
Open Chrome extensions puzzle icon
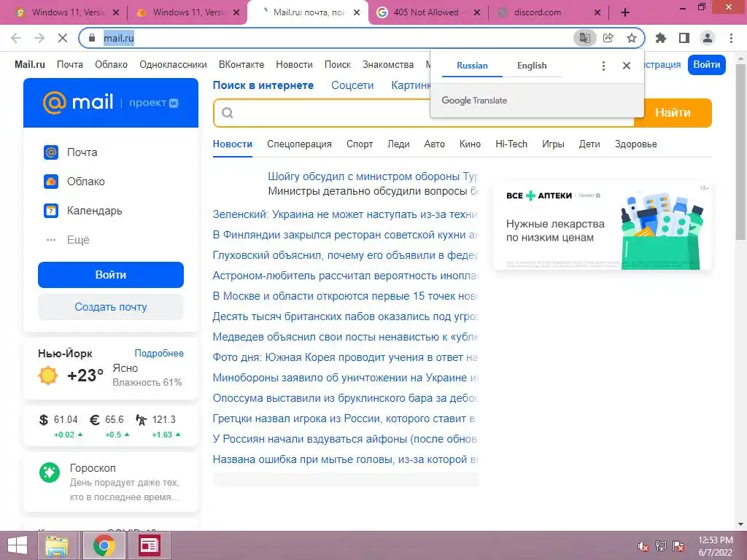(x=661, y=38)
